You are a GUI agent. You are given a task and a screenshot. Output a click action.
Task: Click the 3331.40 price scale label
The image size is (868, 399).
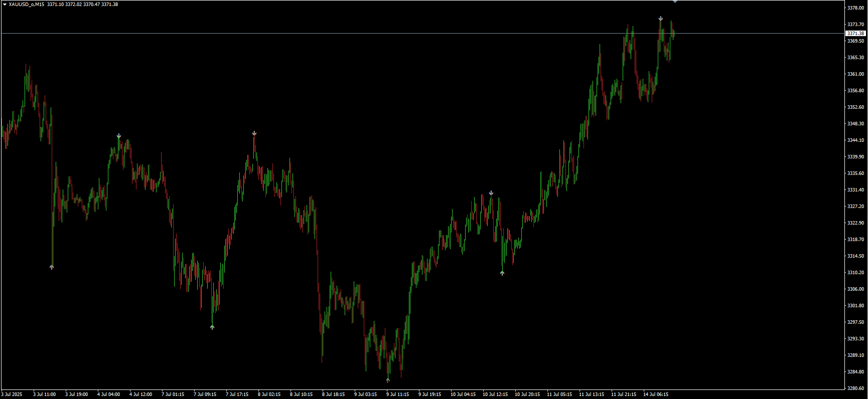855,190
